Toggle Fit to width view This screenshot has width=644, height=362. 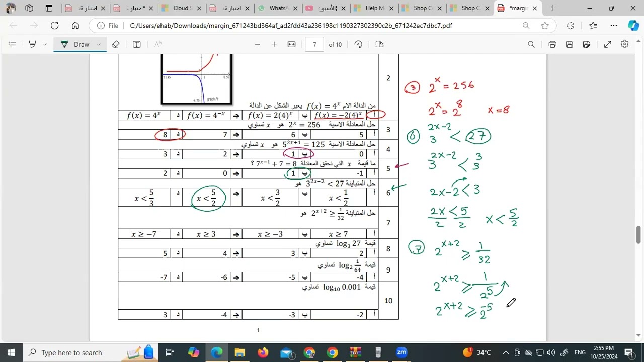pos(291,44)
